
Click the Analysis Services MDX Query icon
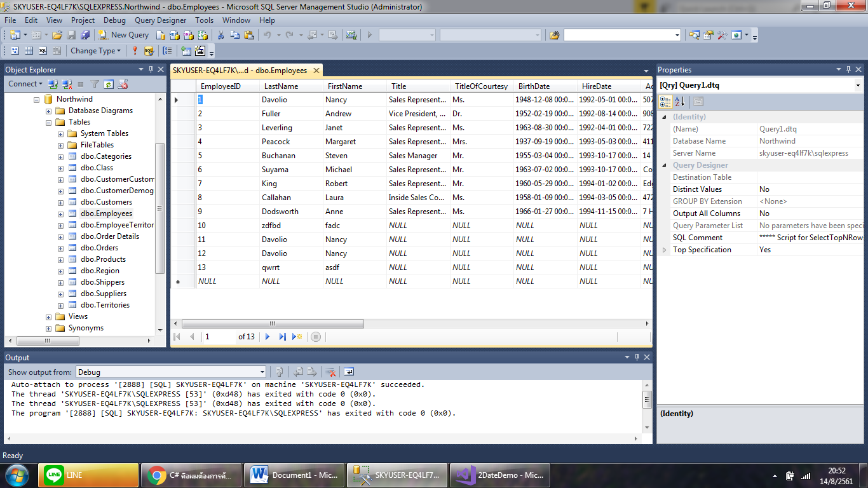tap(174, 35)
